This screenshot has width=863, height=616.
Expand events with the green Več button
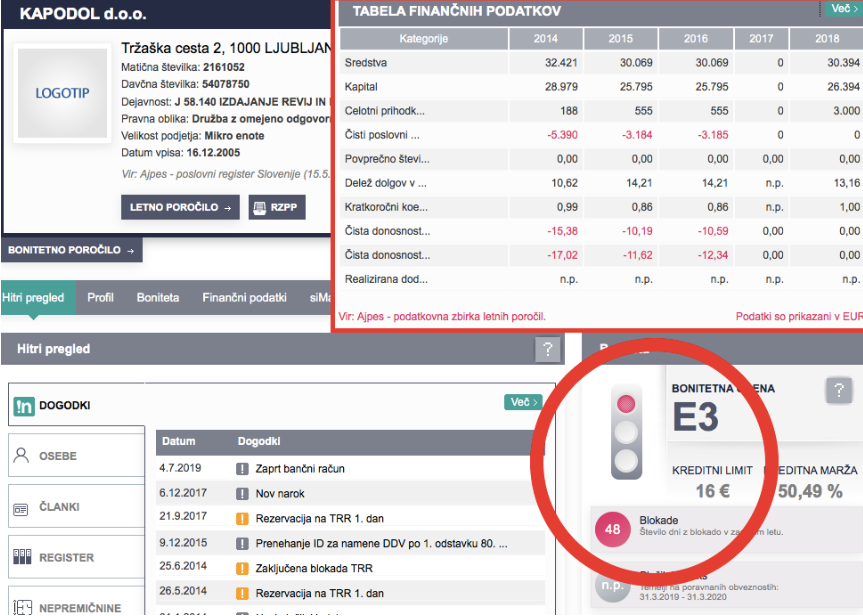point(524,402)
